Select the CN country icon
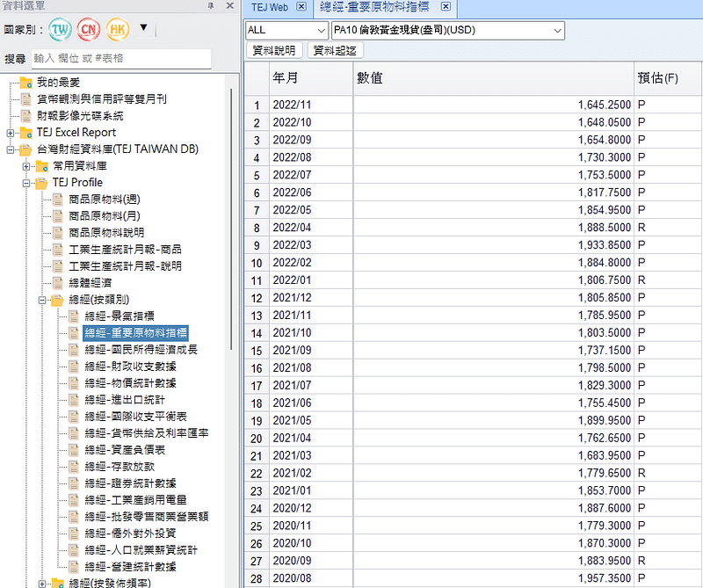Image resolution: width=703 pixels, height=588 pixels. (x=90, y=29)
